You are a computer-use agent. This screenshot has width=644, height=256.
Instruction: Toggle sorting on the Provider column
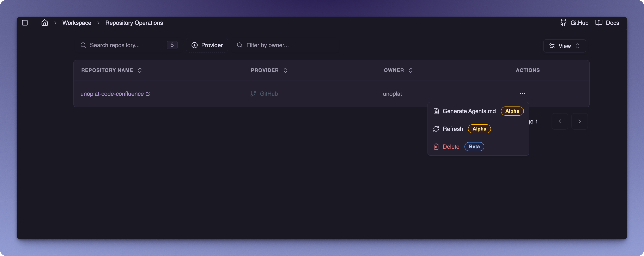tap(285, 70)
